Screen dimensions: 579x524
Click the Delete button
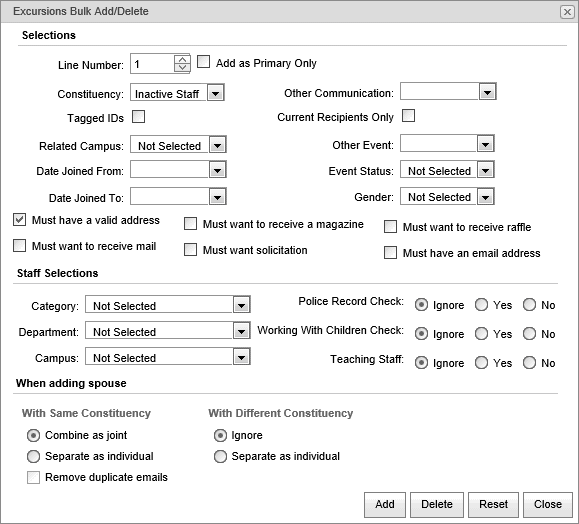tap(437, 504)
